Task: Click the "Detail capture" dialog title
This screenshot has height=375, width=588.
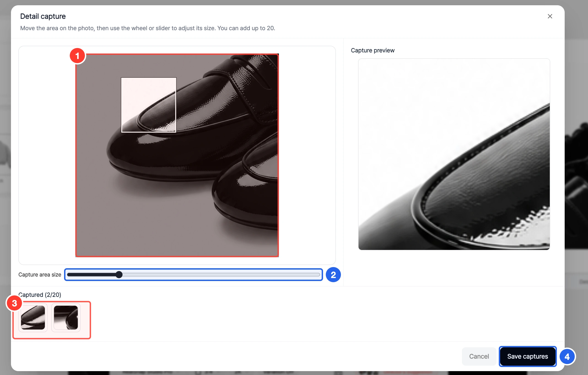Action: [x=43, y=16]
